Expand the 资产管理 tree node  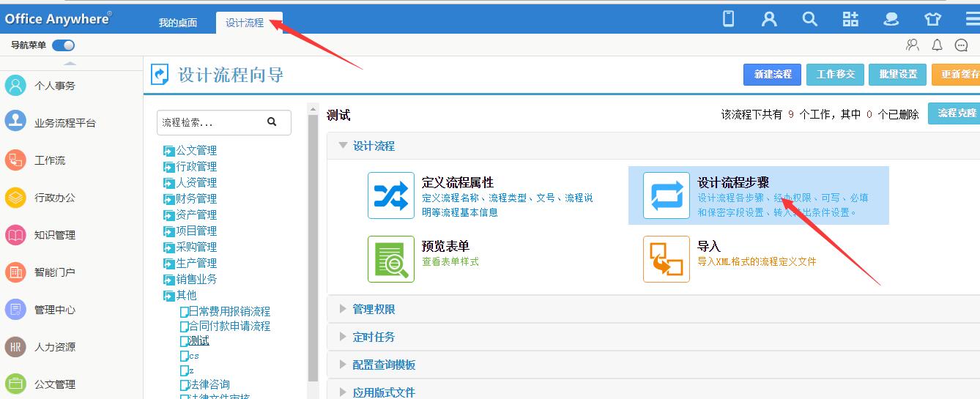(169, 215)
